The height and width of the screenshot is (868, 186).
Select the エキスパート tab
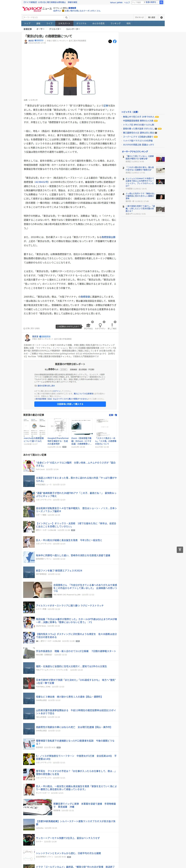[64, 24]
